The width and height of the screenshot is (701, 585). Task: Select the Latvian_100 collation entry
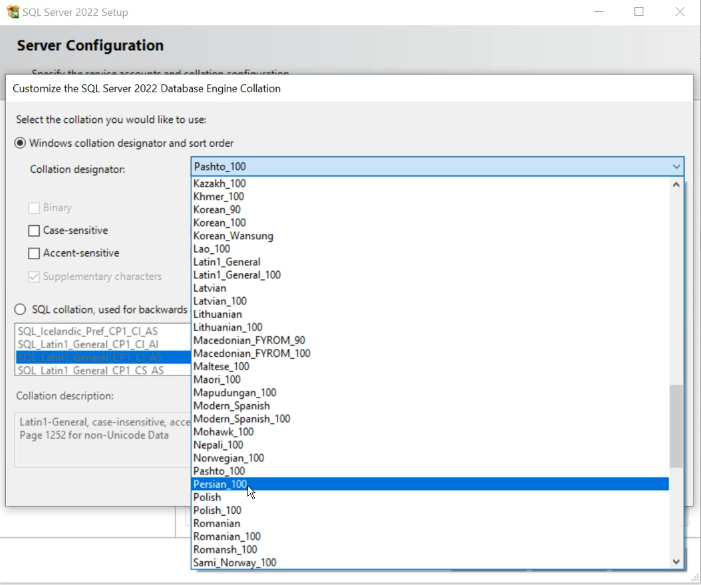(430, 301)
